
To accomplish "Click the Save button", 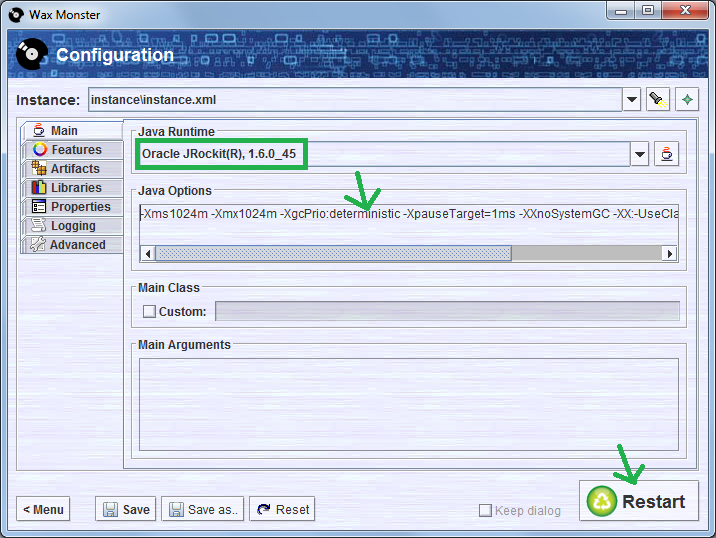I will coord(126,509).
